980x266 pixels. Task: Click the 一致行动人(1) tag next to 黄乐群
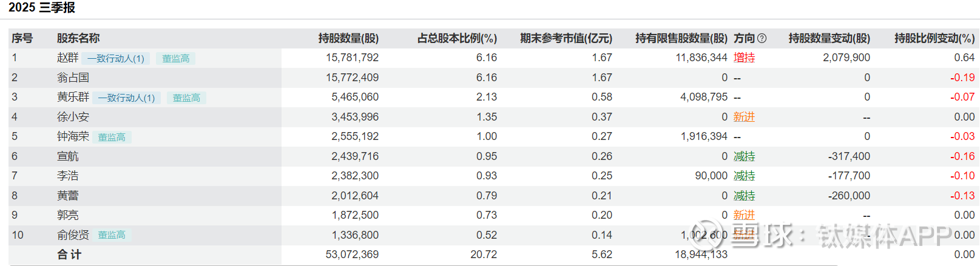click(x=126, y=98)
